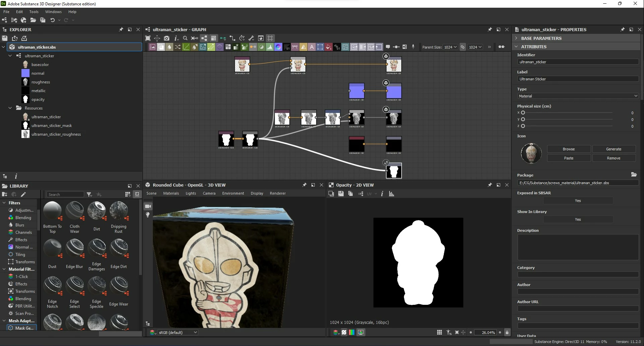Add a Blend node from the graph toolbar

point(161,47)
